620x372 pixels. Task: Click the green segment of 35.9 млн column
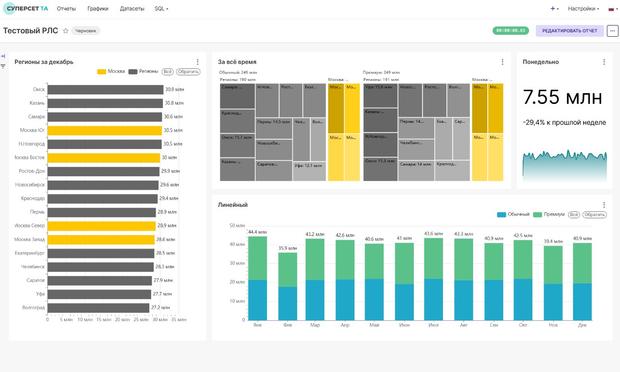[x=287, y=270]
